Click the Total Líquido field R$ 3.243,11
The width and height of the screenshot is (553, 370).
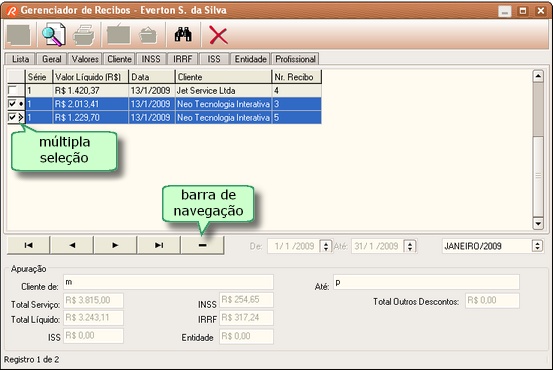[x=93, y=317]
